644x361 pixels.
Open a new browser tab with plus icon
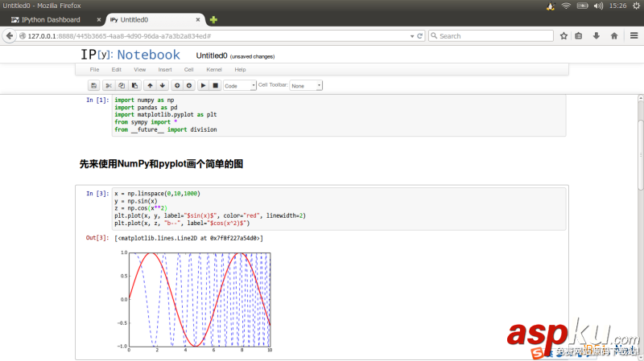coord(213,19)
